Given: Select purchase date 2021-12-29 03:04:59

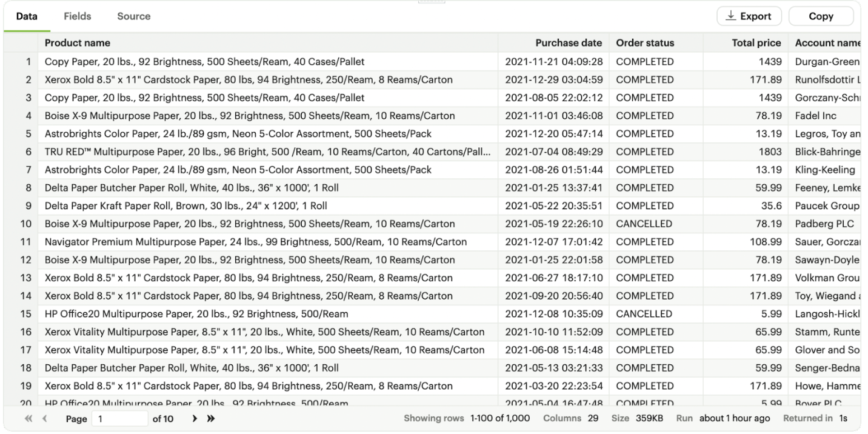Looking at the screenshot, I should (553, 79).
